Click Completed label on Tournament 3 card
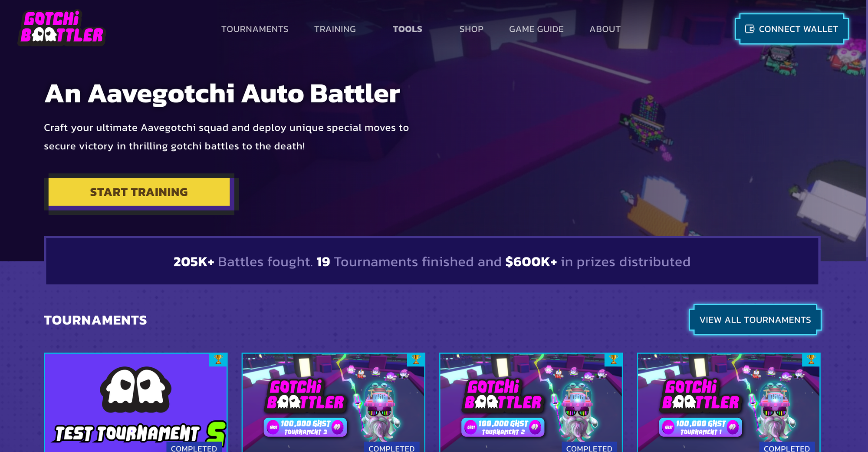The image size is (868, 452). 391,448
